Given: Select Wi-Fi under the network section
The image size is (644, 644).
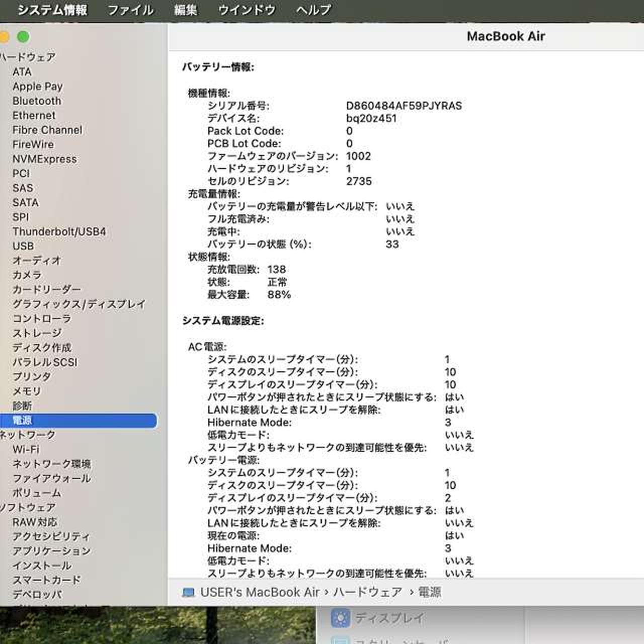Looking at the screenshot, I should (x=26, y=449).
